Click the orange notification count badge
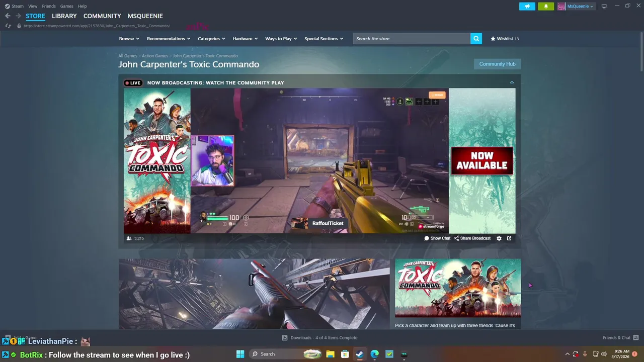Image resolution: width=644 pixels, height=362 pixels. 634,354
